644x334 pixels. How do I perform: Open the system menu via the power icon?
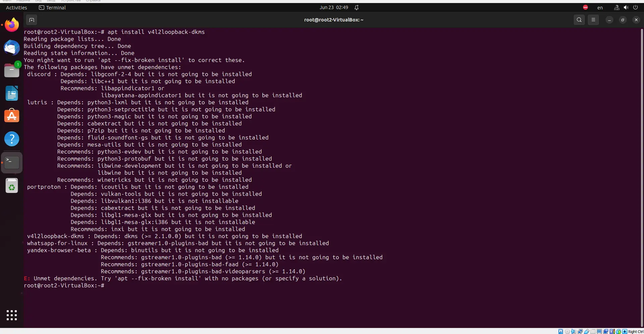(x=635, y=7)
